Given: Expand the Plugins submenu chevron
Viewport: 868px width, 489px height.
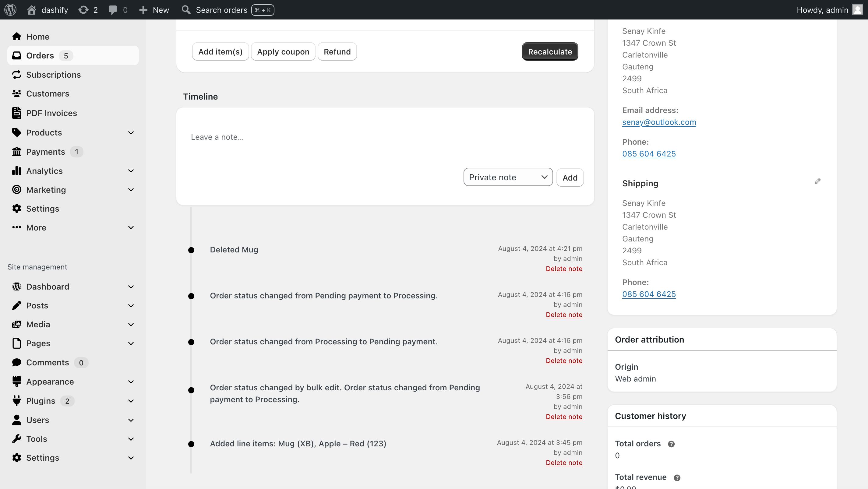Looking at the screenshot, I should click(131, 401).
